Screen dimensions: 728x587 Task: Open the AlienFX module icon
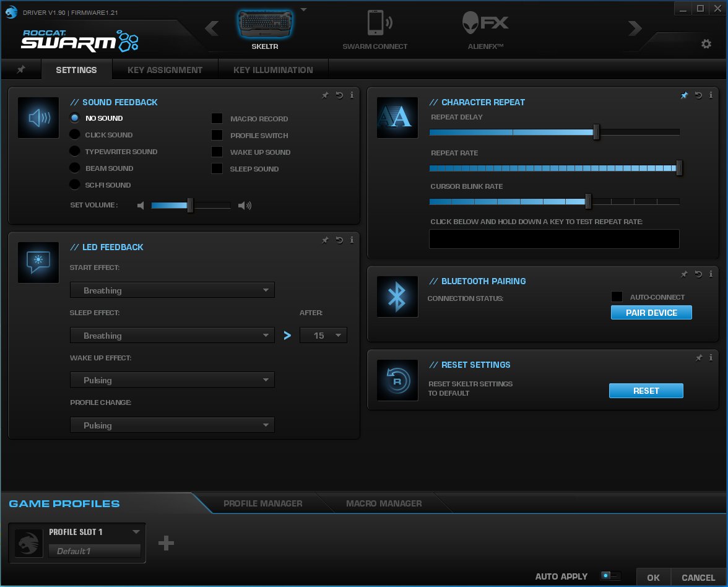pos(485,25)
